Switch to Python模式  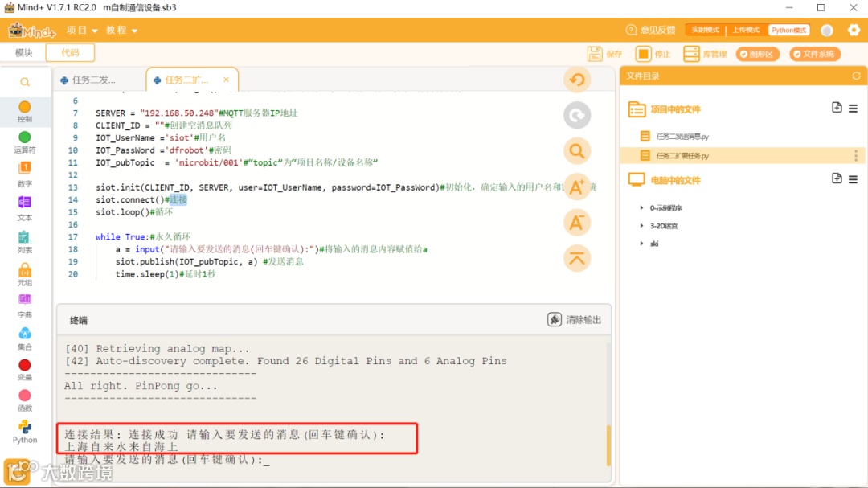tap(789, 30)
